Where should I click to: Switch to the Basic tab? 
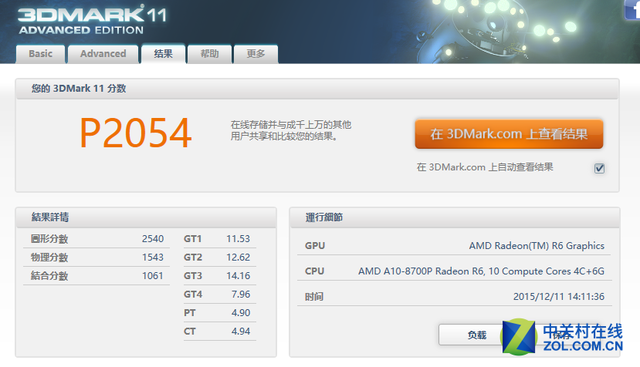40,54
